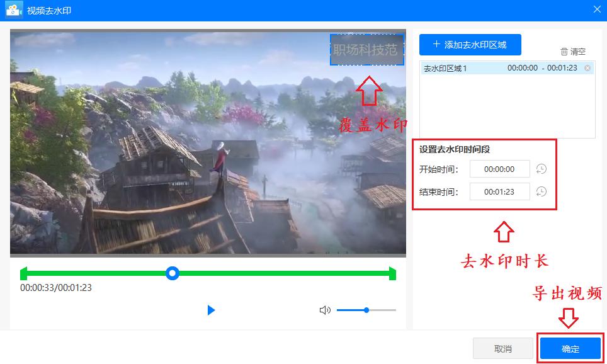Click the 00:00:00 start time field
Image resolution: width=607 pixels, height=364 pixels.
click(x=500, y=169)
